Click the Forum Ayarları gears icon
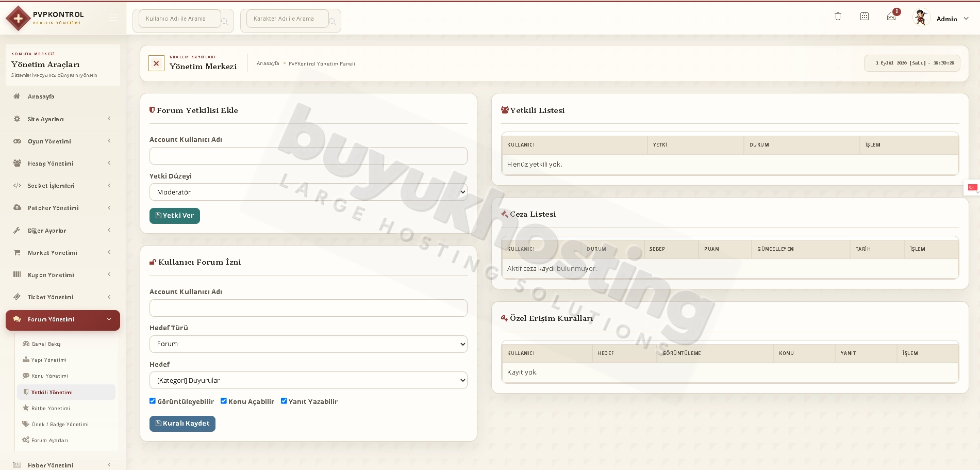This screenshot has height=470, width=980. pyautogui.click(x=26, y=440)
